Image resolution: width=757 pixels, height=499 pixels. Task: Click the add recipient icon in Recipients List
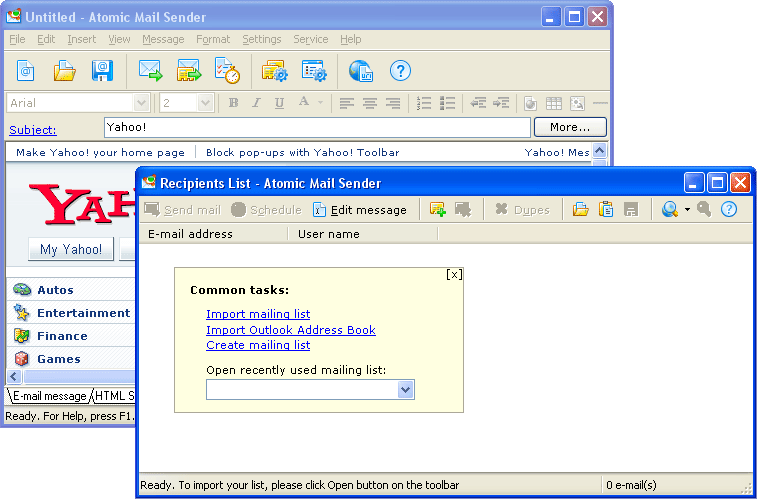click(438, 209)
